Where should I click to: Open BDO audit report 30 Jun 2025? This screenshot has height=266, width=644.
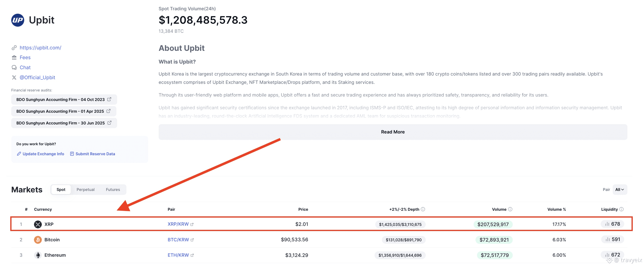tap(64, 123)
